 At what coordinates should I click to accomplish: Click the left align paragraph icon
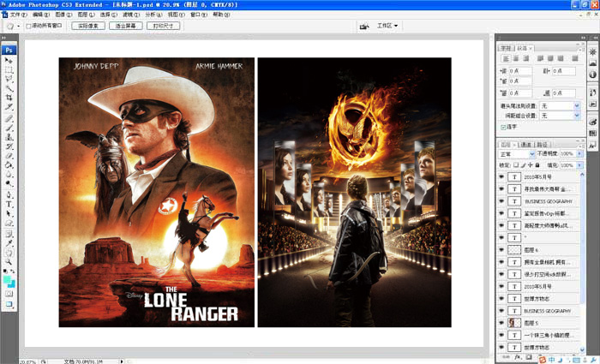click(505, 57)
